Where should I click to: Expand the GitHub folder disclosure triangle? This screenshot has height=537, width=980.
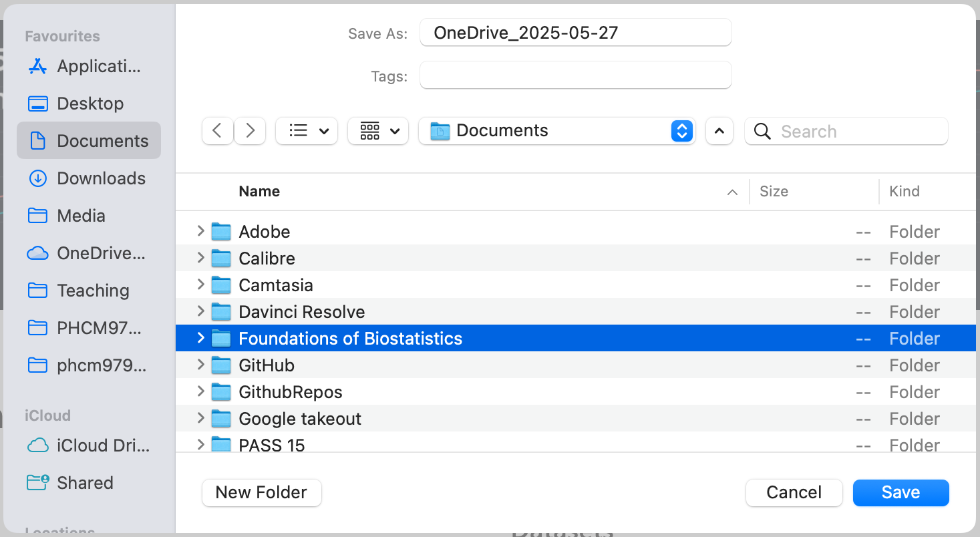click(200, 365)
